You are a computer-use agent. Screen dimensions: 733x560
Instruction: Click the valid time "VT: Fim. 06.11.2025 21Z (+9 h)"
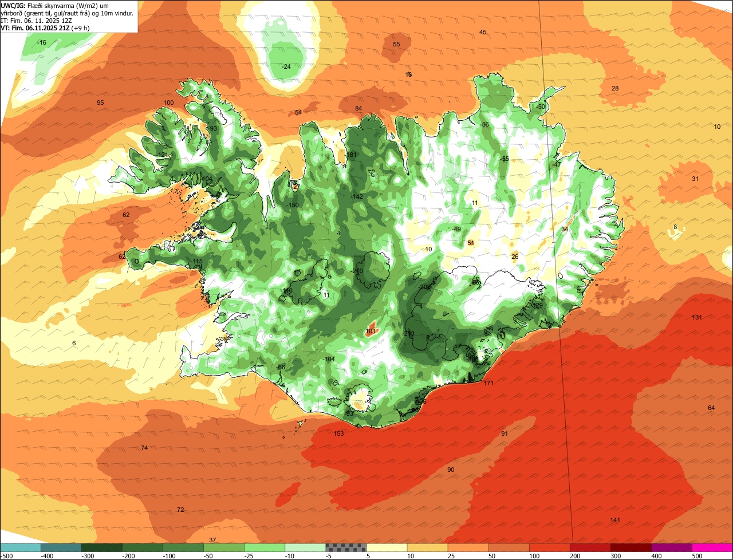click(x=45, y=28)
